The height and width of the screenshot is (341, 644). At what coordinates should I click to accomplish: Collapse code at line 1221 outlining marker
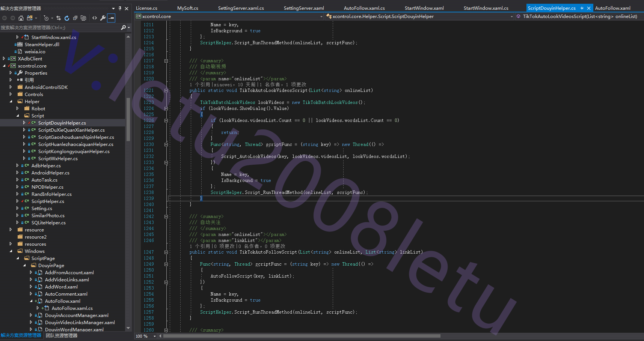point(166,90)
